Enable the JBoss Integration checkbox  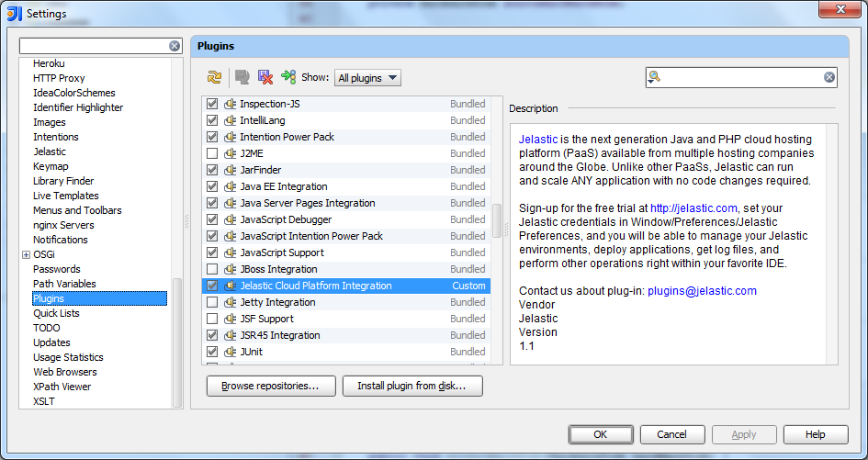pyautogui.click(x=212, y=270)
